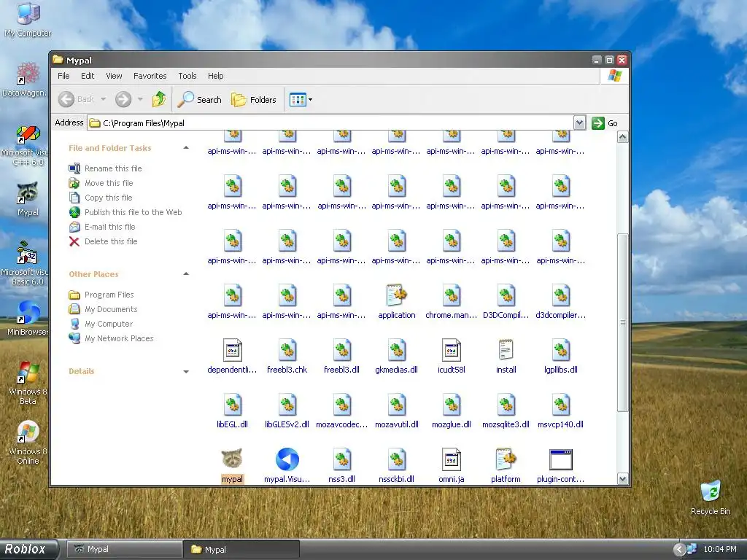Expand the Details panel

186,371
